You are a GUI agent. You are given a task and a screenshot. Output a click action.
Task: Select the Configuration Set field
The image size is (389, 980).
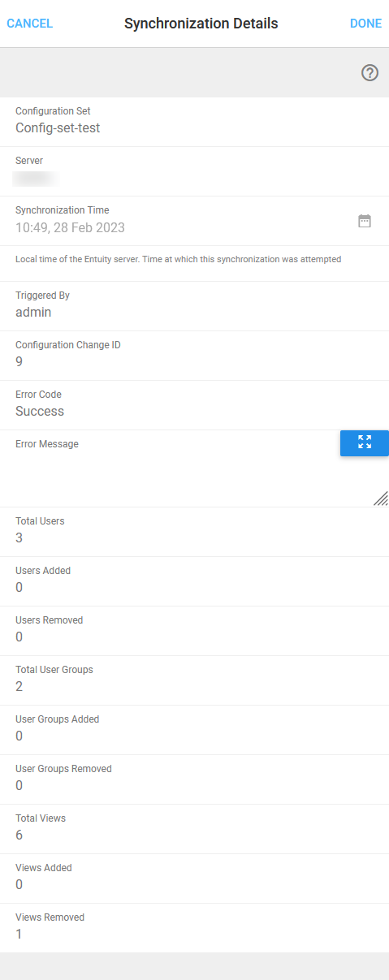pyautogui.click(x=194, y=122)
